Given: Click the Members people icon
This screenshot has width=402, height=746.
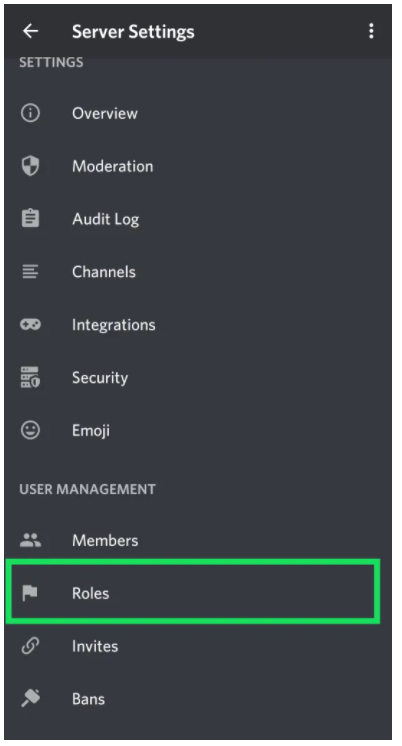Looking at the screenshot, I should 30,540.
